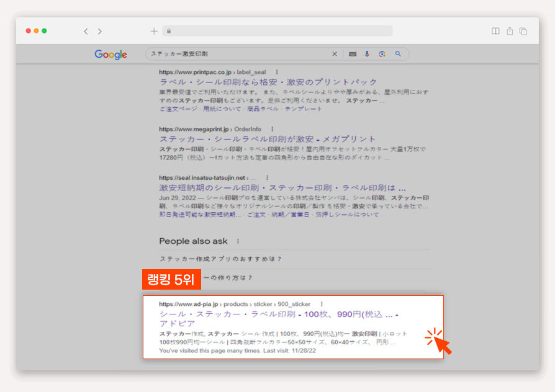The height and width of the screenshot is (392, 555).
Task: Follow the 用紙について sitelink
Action: click(x=222, y=109)
